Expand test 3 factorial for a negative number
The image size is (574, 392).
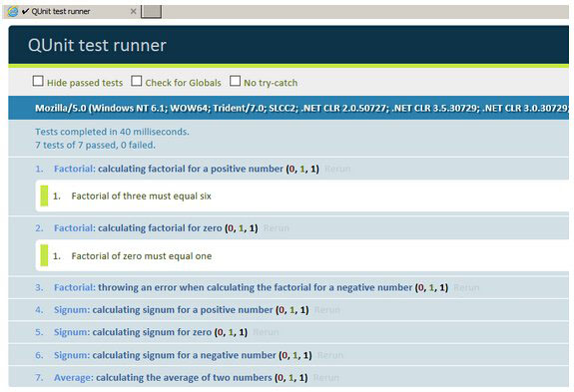pyautogui.click(x=233, y=287)
